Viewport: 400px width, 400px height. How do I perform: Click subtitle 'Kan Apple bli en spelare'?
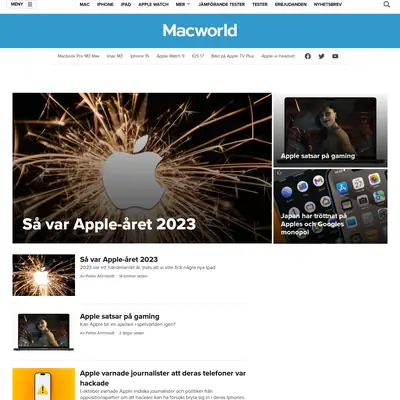128,324
